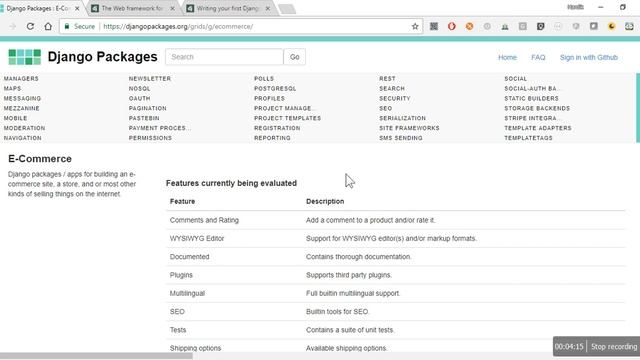The width and height of the screenshot is (640, 360).
Task: Open the PROJECT TEMPLATES category
Action: (287, 118)
